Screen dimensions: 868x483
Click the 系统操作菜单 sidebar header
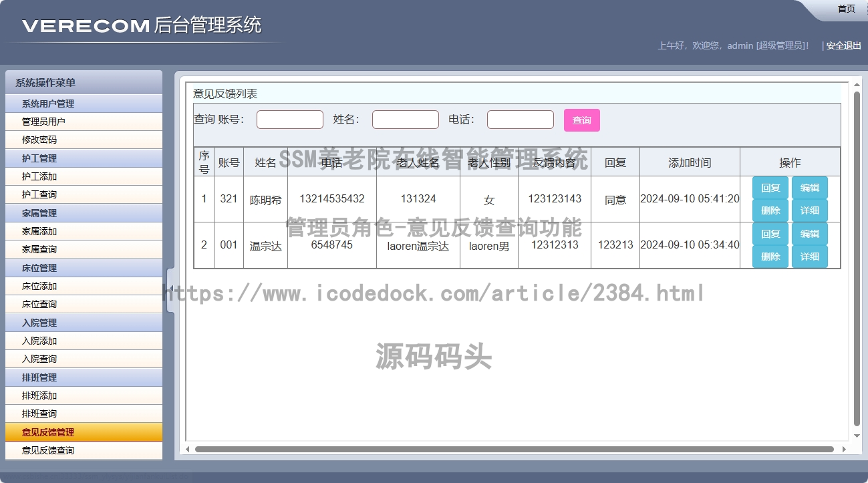point(84,83)
